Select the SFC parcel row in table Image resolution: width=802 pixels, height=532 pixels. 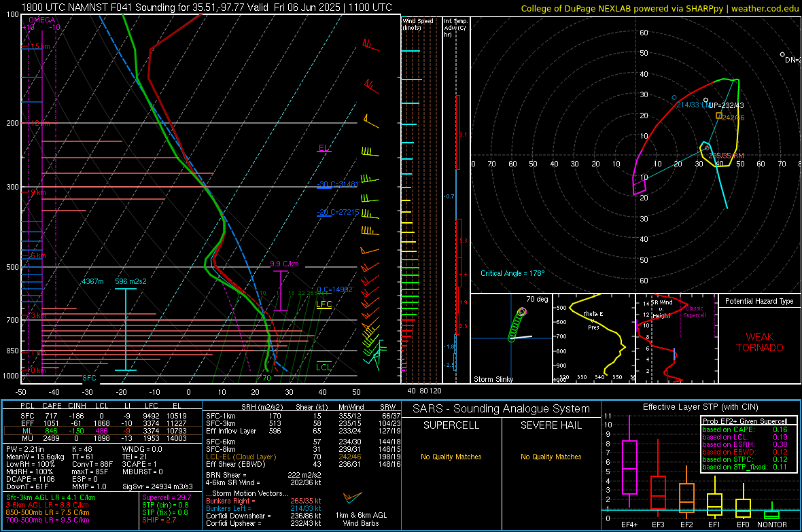pos(103,416)
